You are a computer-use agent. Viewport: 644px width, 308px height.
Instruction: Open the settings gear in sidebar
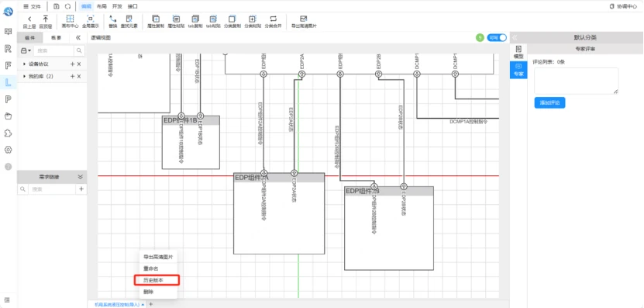8,150
